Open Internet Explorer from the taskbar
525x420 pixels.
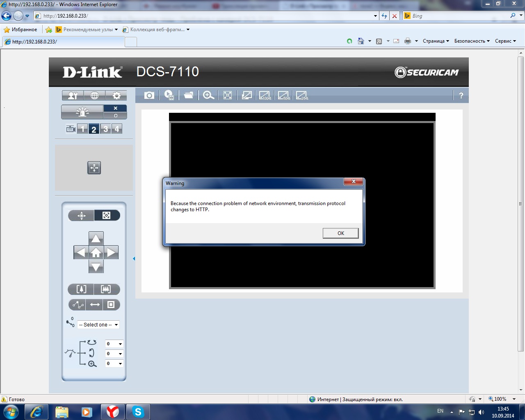tap(37, 412)
